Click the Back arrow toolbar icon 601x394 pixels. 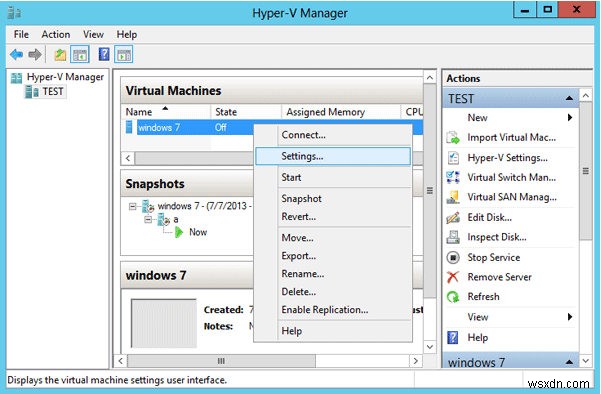tap(16, 54)
